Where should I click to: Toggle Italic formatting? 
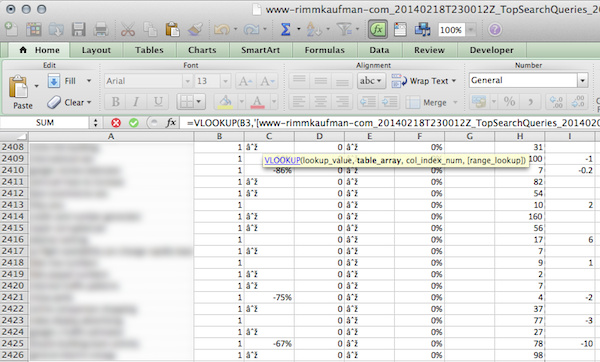[x=136, y=102]
